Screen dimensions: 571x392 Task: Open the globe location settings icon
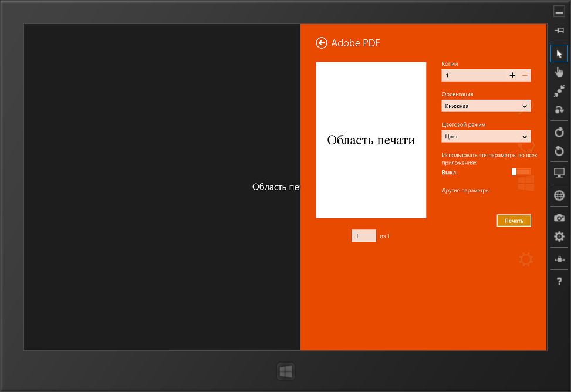point(559,195)
